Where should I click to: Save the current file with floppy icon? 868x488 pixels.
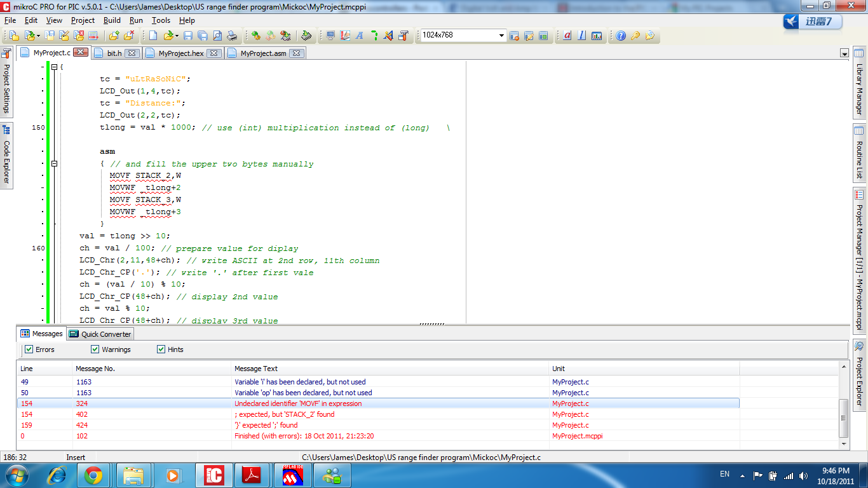coord(187,36)
